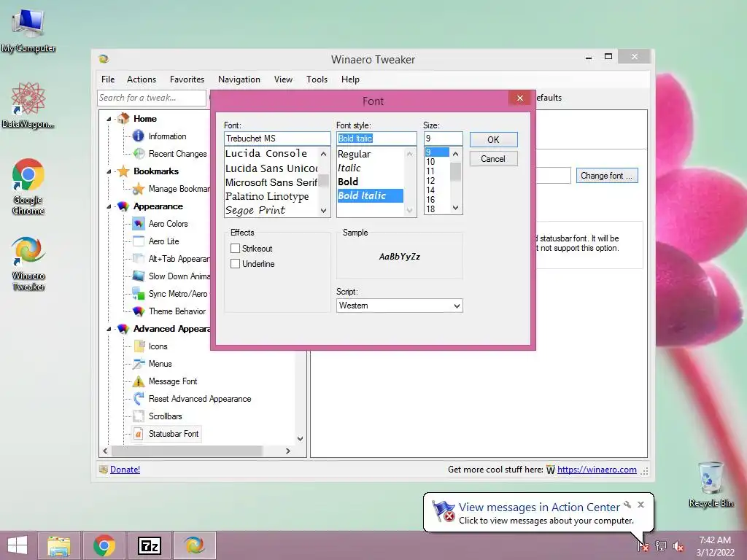Open the https://winaero.com link
747x560 pixels.
point(597,470)
